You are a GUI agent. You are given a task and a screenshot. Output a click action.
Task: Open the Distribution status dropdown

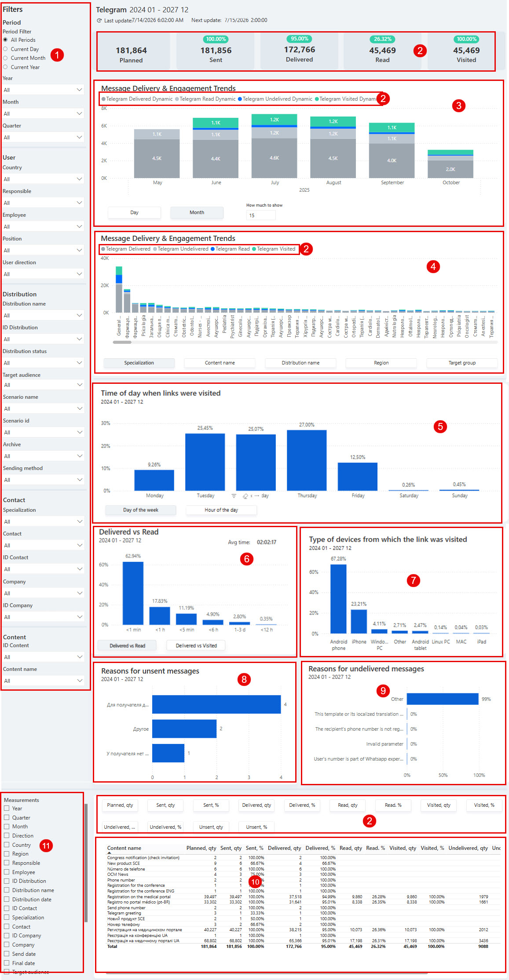tap(43, 363)
